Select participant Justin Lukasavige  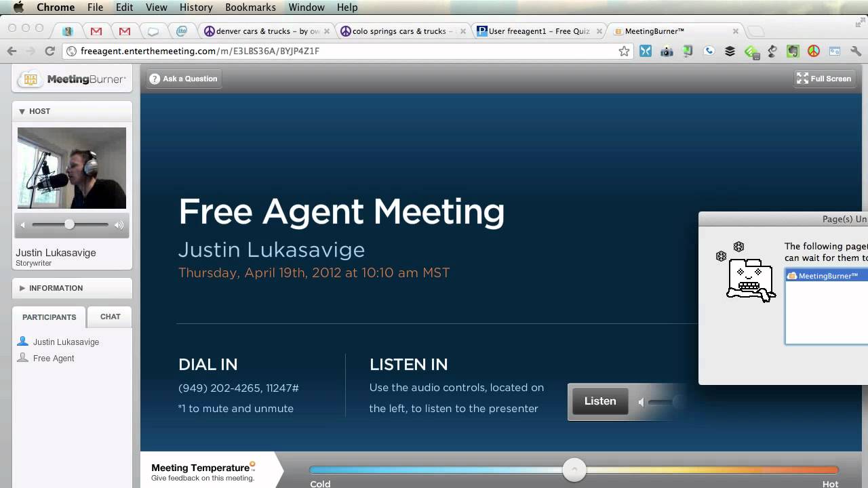click(66, 342)
